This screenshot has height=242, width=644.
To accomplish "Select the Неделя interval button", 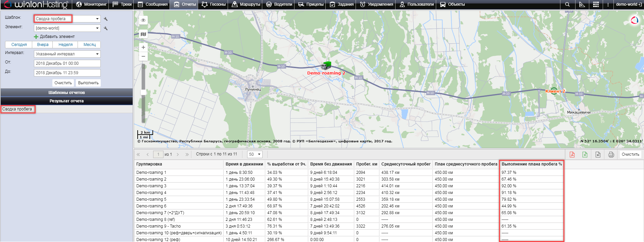I will (65, 45).
